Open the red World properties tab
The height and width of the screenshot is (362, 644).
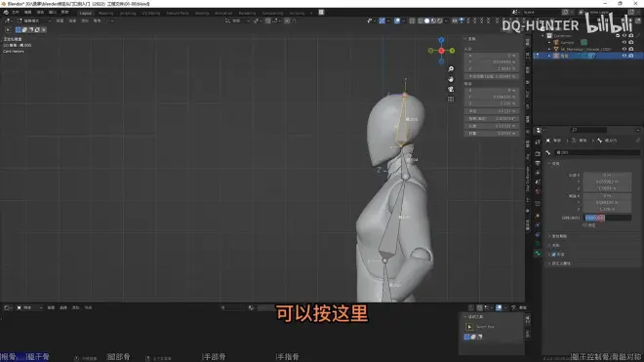(x=538, y=191)
